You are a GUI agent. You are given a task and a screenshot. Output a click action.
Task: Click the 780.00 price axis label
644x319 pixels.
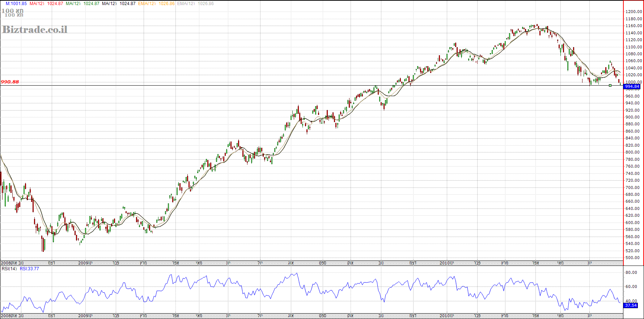pyautogui.click(x=633, y=159)
